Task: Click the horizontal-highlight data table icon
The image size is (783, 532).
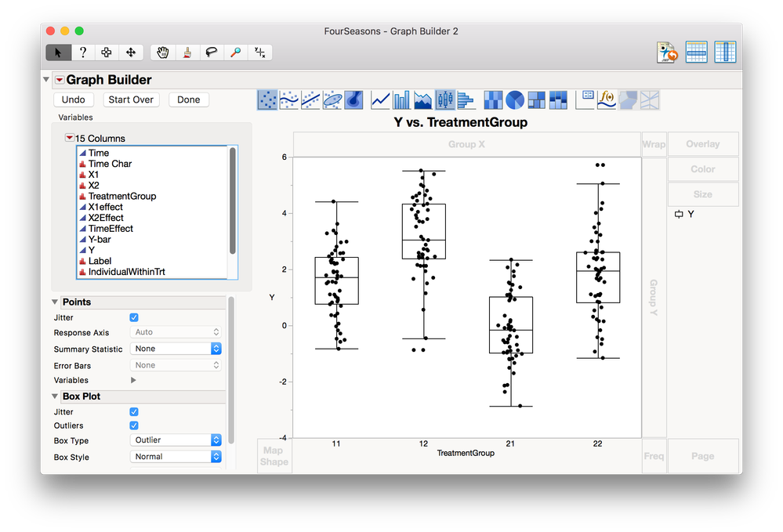Action: click(x=696, y=52)
